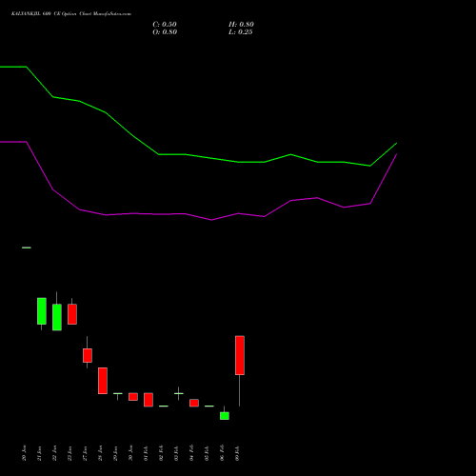Viewport: 476px width, 476px height.
Task: Select the red candle for 01 Feb
Action: (x=149, y=400)
